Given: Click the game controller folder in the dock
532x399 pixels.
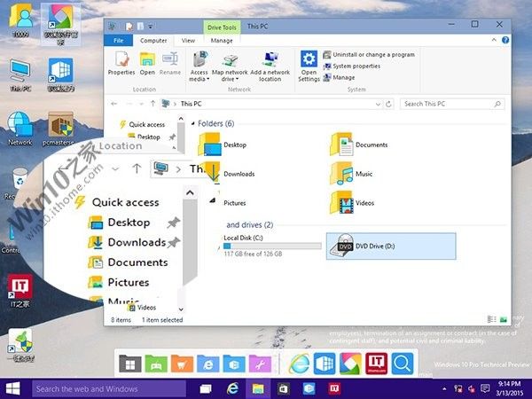Looking at the screenshot, I should click(x=156, y=364).
